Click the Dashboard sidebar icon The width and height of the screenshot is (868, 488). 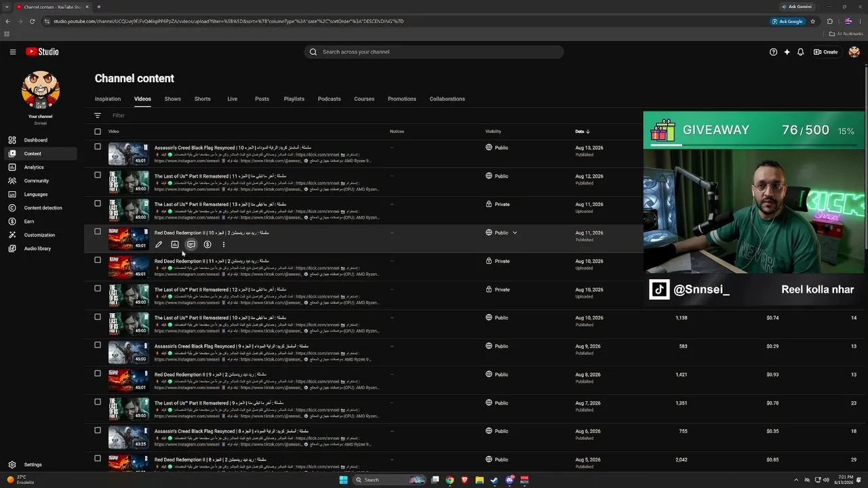click(x=12, y=140)
